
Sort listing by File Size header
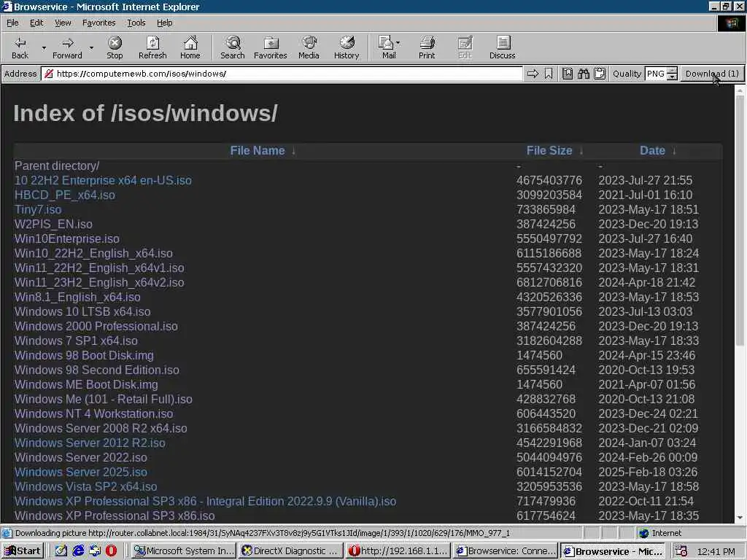click(x=549, y=150)
